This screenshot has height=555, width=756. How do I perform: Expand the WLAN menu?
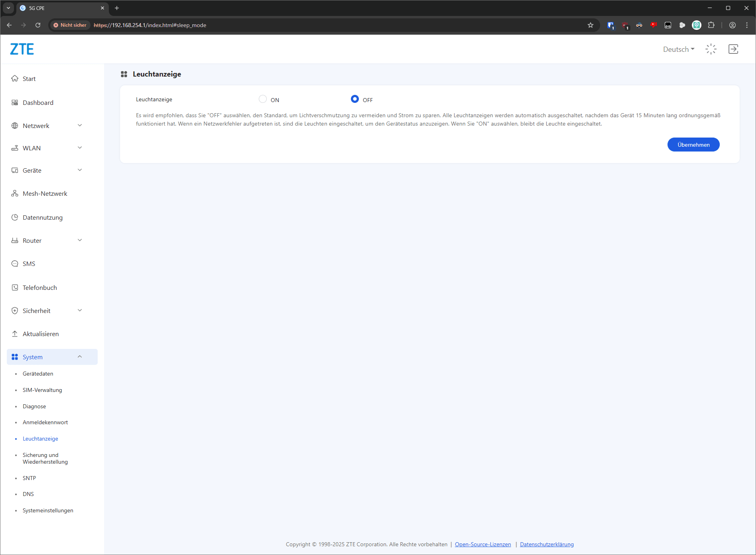(x=47, y=148)
